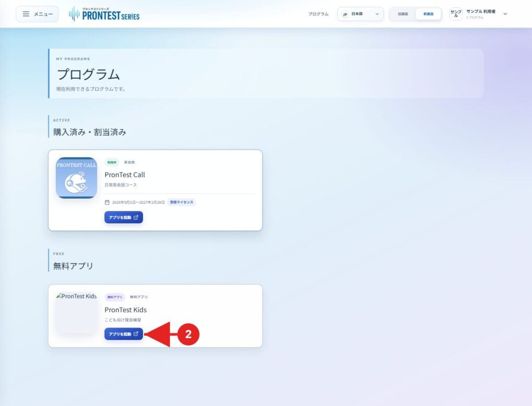
Task: Open the 日本語 language dropdown
Action: click(360, 14)
